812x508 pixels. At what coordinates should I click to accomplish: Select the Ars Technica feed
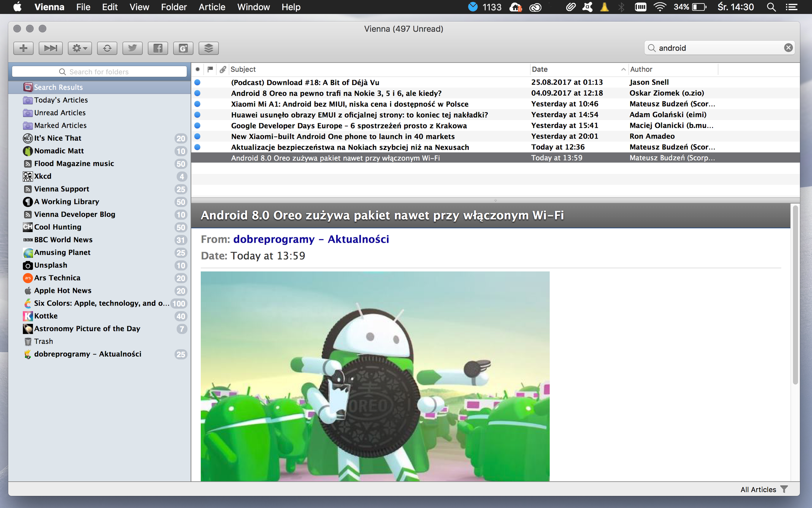(57, 278)
